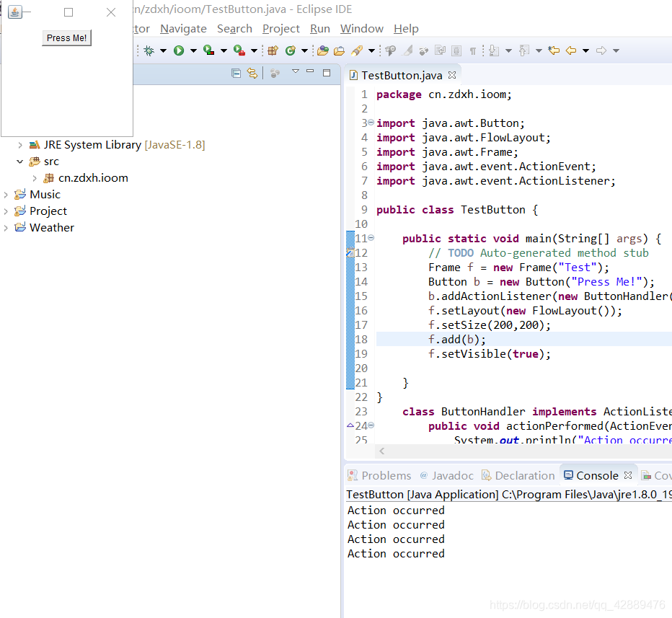Run the program with green Run button
This screenshot has height=618, width=672.
pyautogui.click(x=179, y=50)
